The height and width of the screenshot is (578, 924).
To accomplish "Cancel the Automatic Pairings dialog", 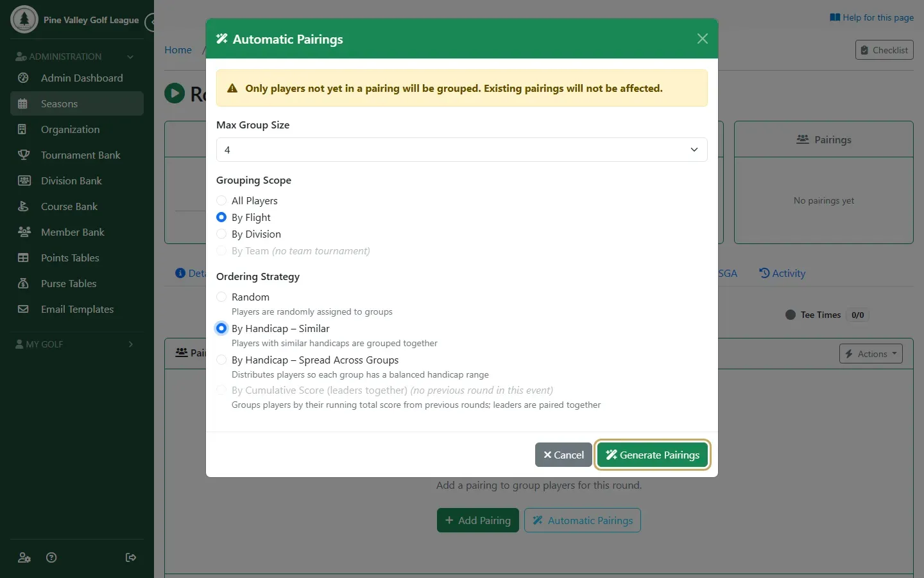I will click(x=563, y=455).
